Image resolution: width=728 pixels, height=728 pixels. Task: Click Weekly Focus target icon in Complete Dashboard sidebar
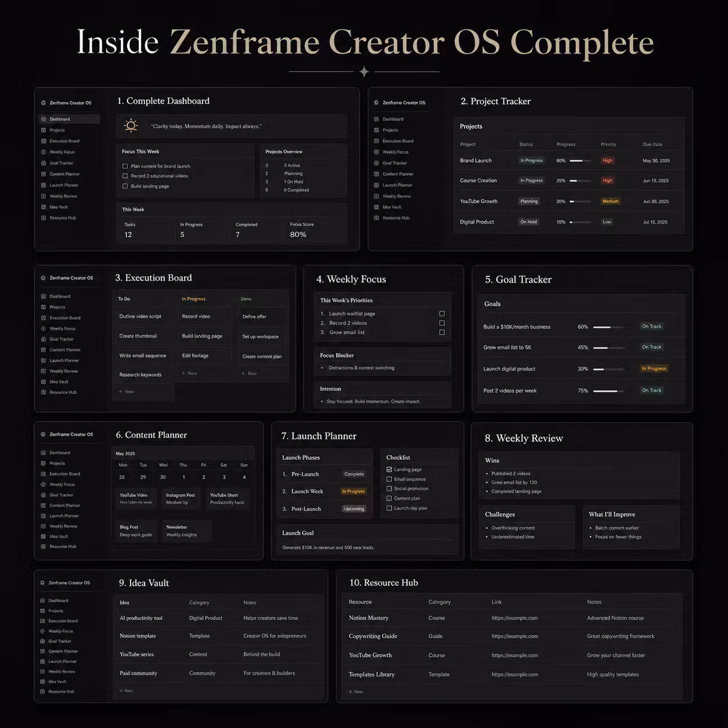pyautogui.click(x=44, y=152)
